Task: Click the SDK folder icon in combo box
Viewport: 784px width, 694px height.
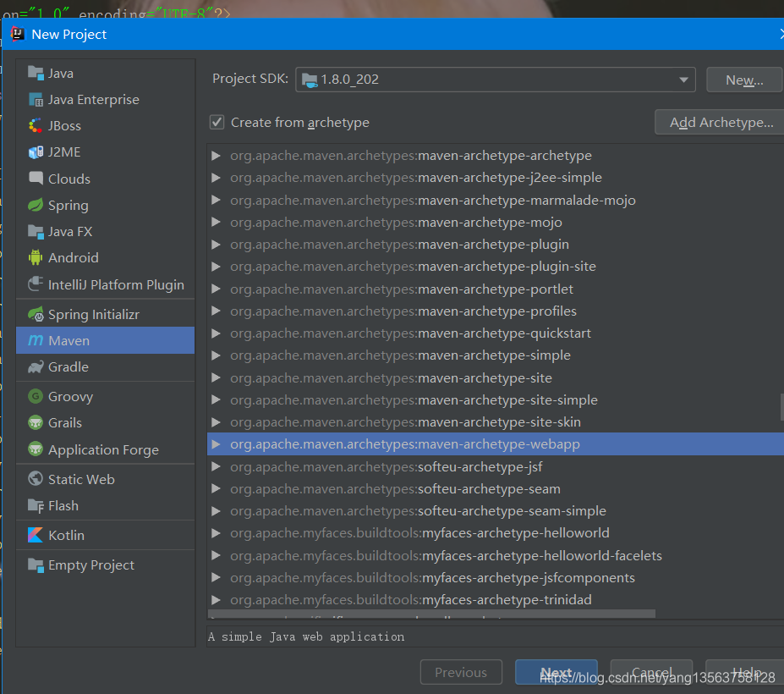Action: [310, 80]
